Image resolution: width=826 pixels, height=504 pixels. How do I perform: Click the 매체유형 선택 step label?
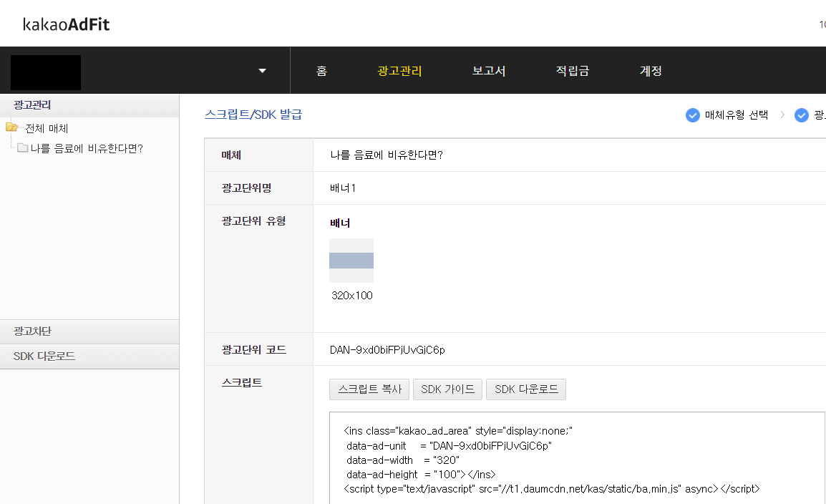pyautogui.click(x=737, y=115)
